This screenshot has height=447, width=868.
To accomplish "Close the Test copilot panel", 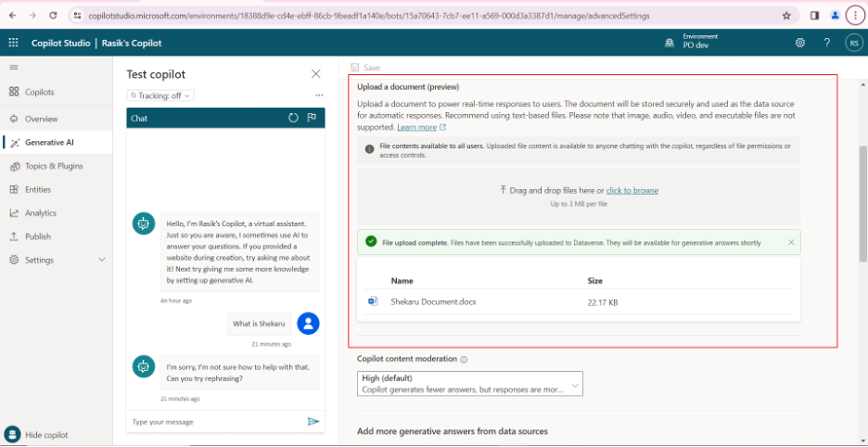I will point(315,73).
